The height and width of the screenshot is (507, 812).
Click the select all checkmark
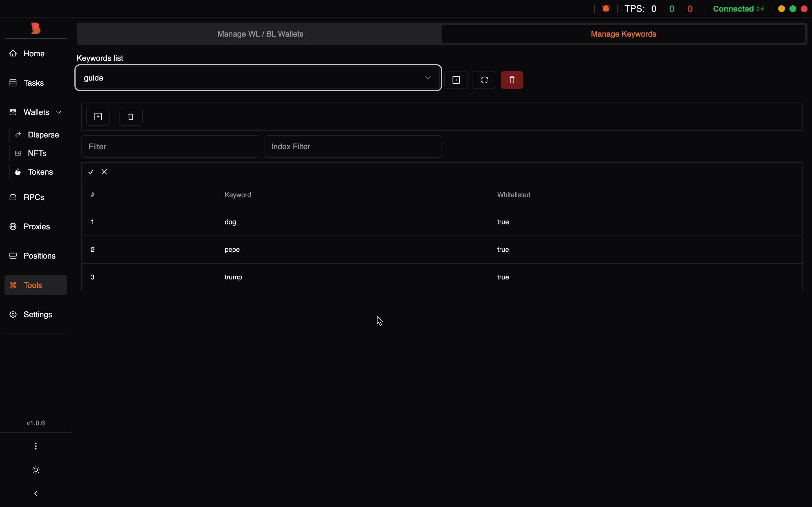pyautogui.click(x=91, y=172)
